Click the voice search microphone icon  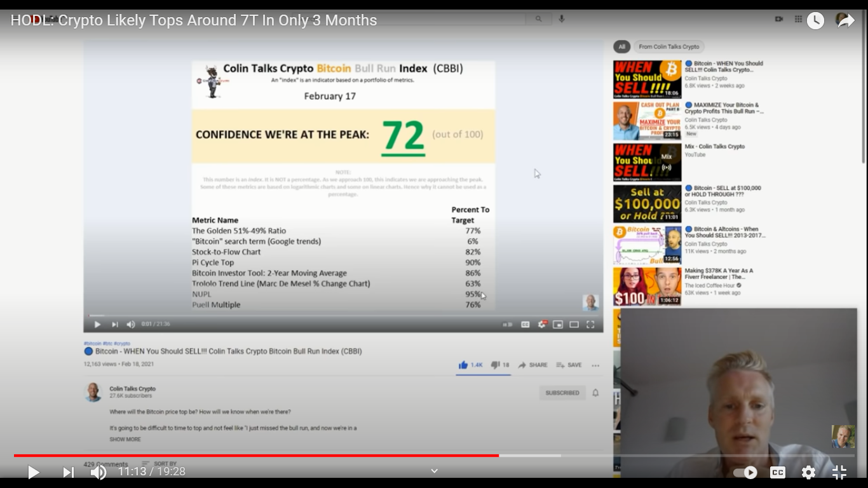coord(562,19)
